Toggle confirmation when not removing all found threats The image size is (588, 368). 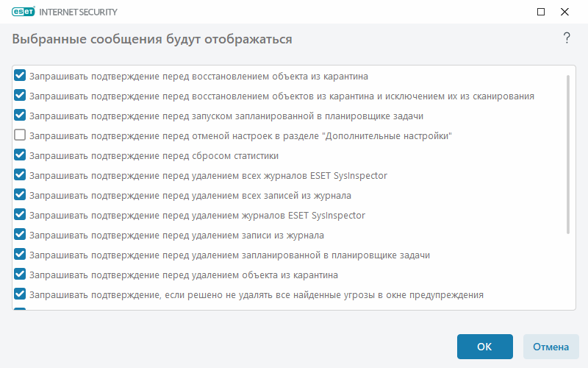pyautogui.click(x=20, y=294)
